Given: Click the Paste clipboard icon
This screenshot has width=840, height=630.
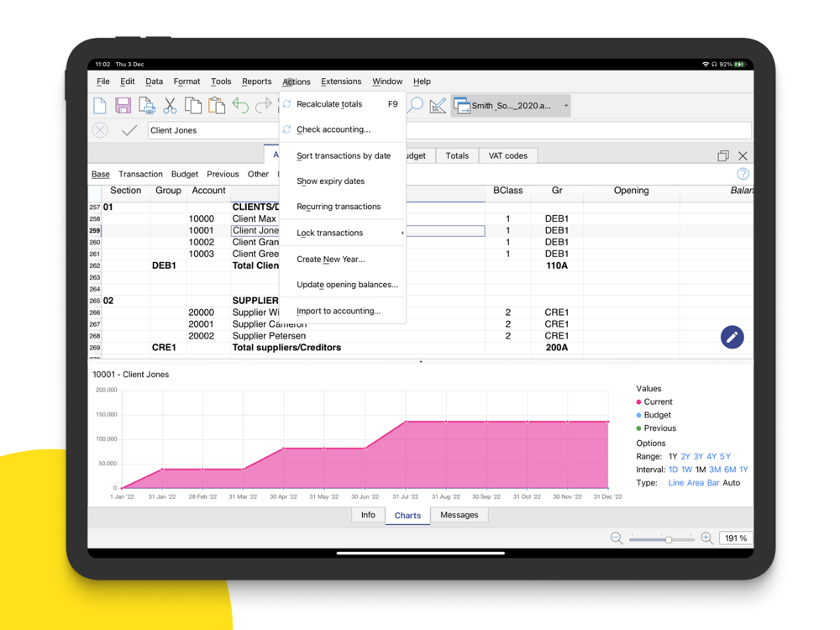Looking at the screenshot, I should click(217, 106).
